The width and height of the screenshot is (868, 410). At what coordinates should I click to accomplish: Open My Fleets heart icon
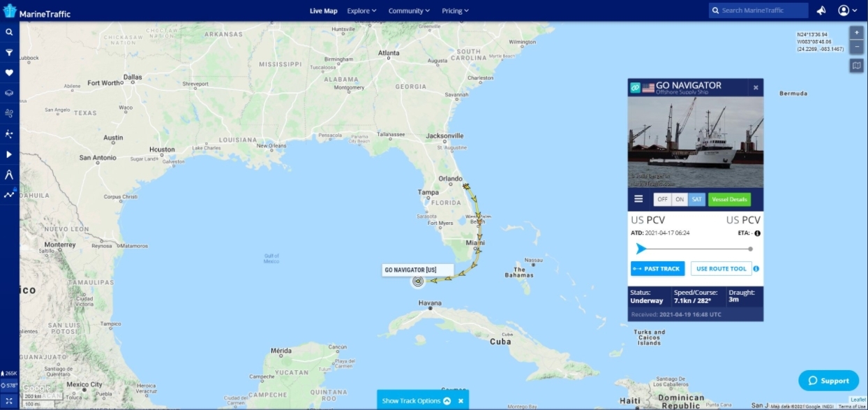click(x=9, y=73)
